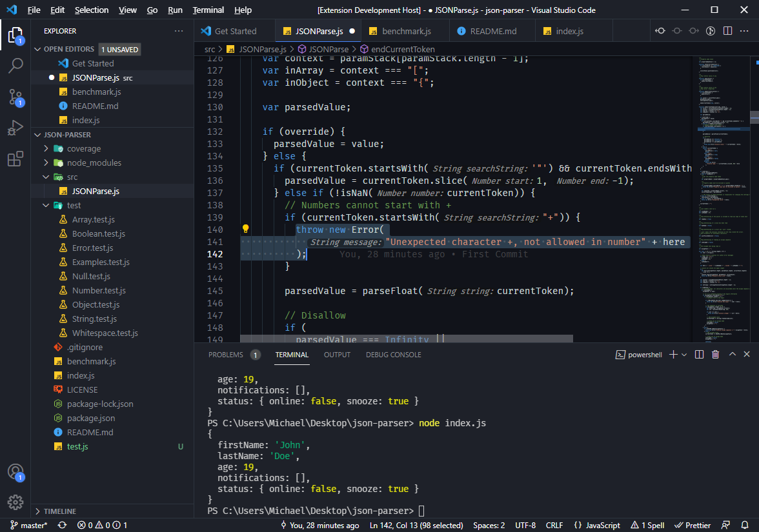
Task: Click the src breadcrumb
Action: click(x=210, y=49)
